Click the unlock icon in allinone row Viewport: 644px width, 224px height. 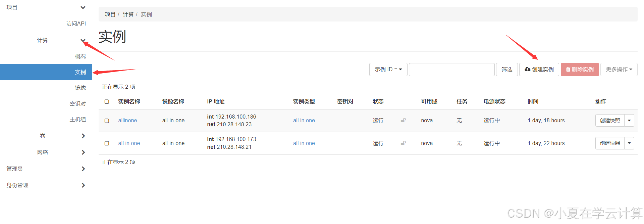point(403,120)
